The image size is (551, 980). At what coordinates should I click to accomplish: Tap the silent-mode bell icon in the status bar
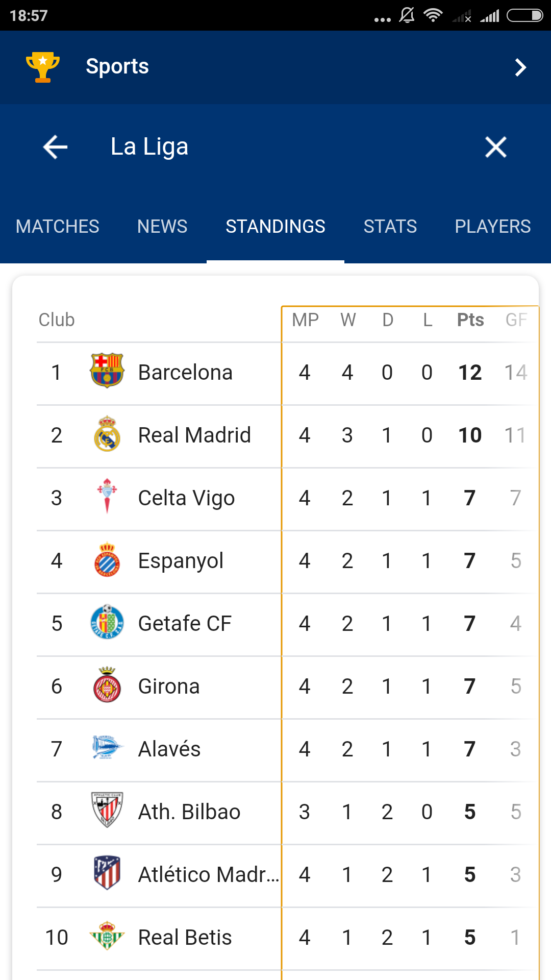(407, 16)
